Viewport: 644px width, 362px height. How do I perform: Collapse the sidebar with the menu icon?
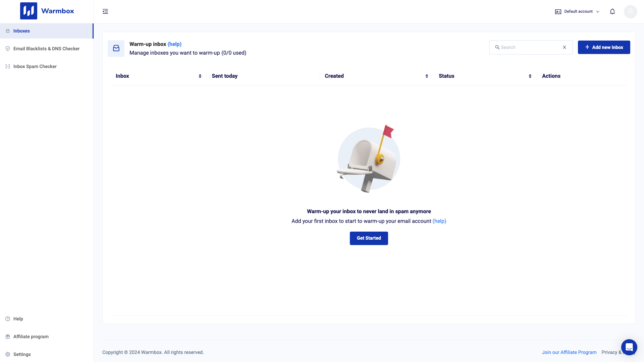click(x=105, y=11)
